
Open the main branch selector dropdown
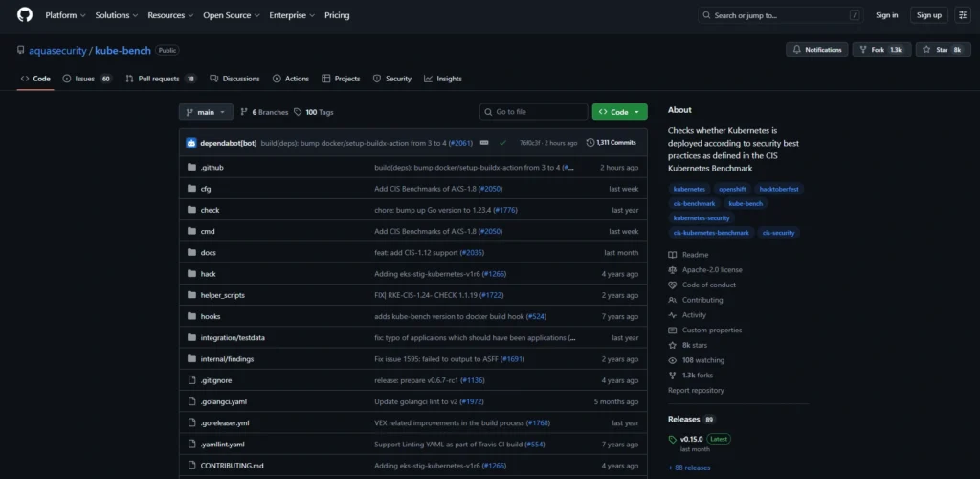pos(206,112)
